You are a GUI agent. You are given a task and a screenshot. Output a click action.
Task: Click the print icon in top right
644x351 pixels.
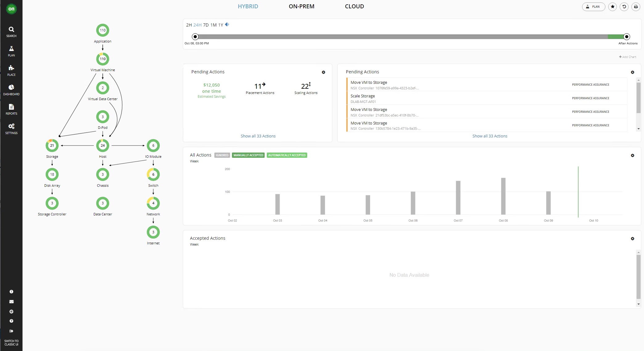636,6
